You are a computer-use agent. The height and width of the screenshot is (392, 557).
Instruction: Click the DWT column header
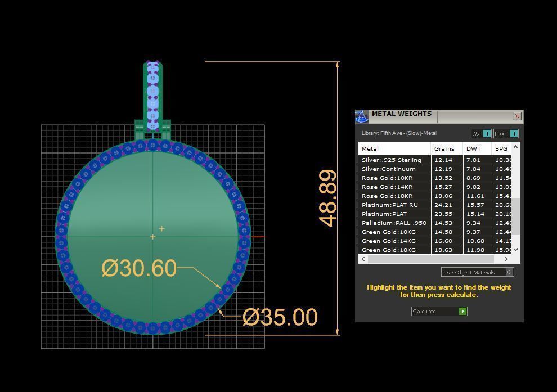[477, 149]
